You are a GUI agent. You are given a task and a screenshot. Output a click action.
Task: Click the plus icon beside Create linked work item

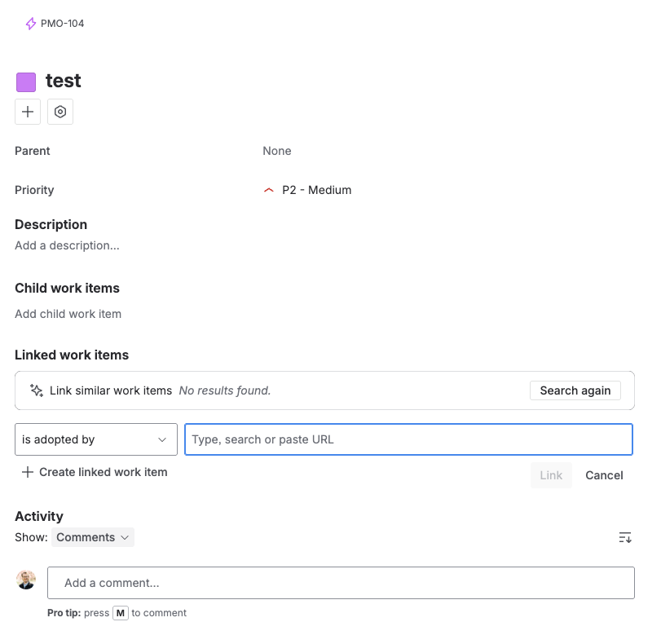click(x=28, y=472)
